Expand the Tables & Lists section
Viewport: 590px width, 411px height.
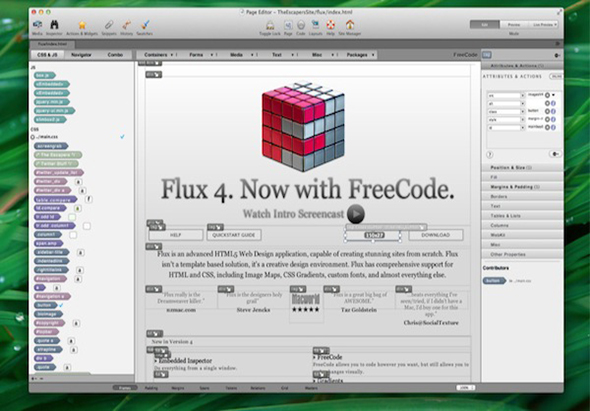522,216
